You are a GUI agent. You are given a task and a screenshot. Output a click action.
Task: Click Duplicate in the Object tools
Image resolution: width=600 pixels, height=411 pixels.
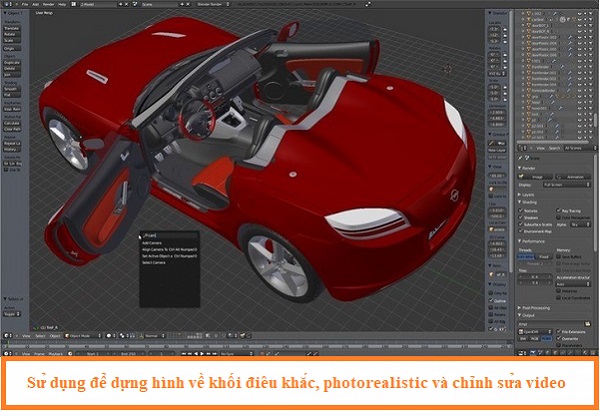click(14, 61)
